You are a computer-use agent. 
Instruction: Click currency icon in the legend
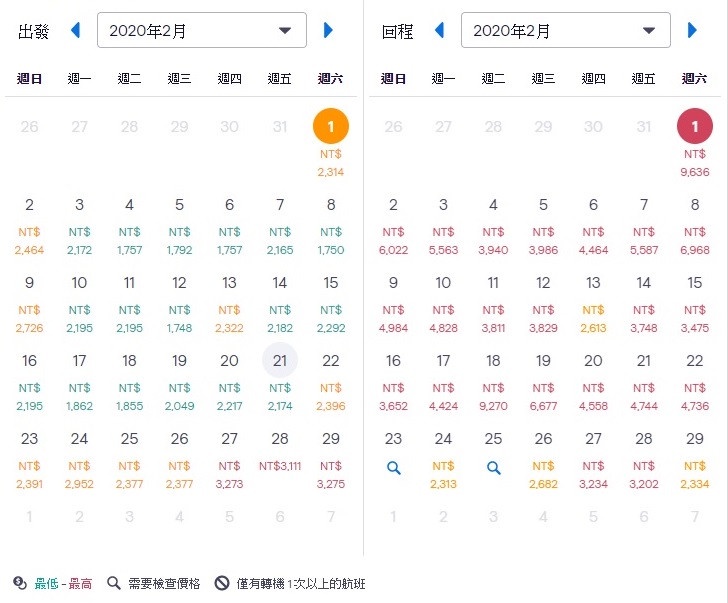[x=20, y=583]
